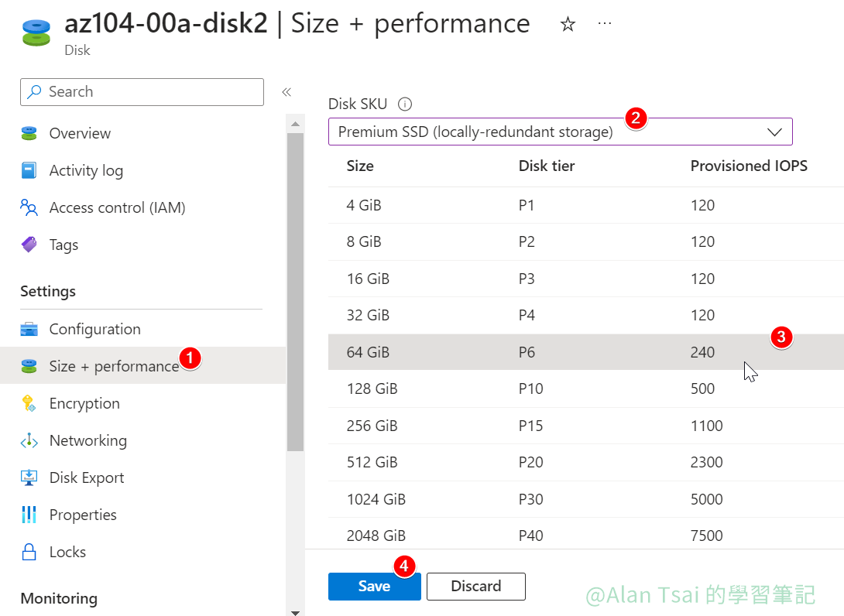Click the Configuration toolbox icon
Image resolution: width=844 pixels, height=616 pixels.
[29, 329]
